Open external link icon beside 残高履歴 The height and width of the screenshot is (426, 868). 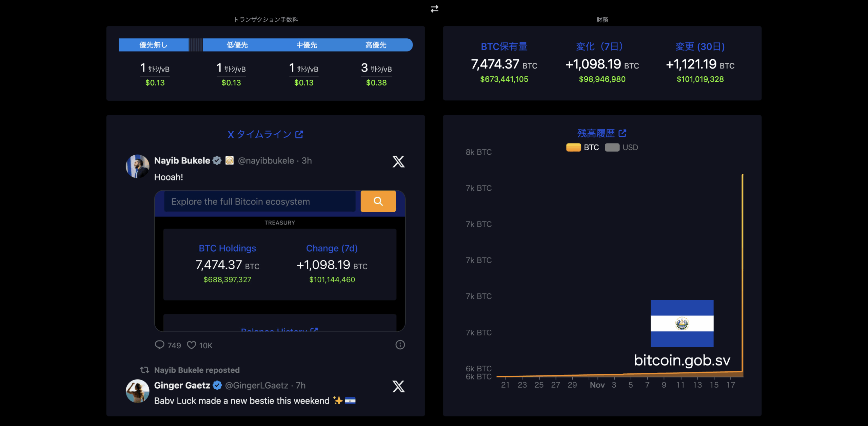[623, 133]
